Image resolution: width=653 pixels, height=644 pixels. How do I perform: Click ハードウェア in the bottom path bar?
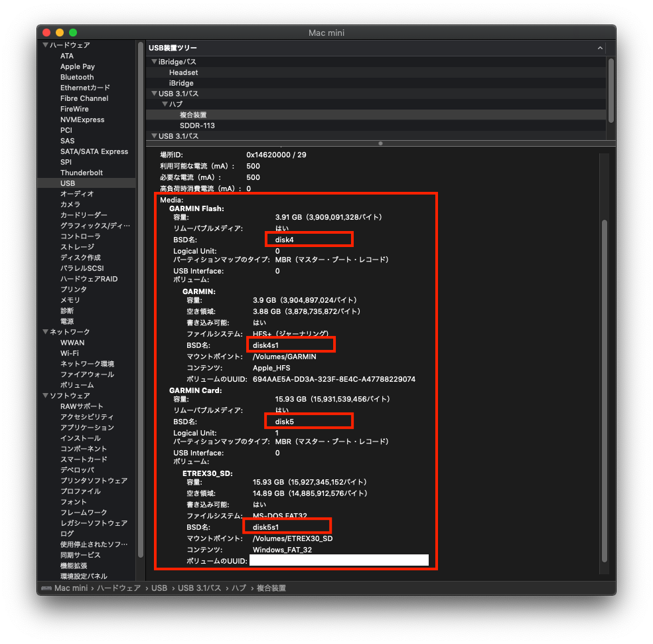[119, 588]
